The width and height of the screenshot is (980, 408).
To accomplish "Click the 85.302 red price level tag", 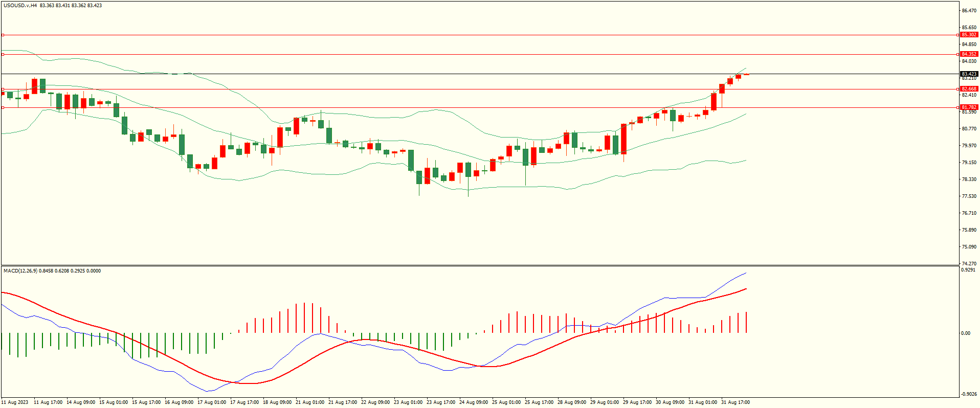I will click(x=969, y=35).
